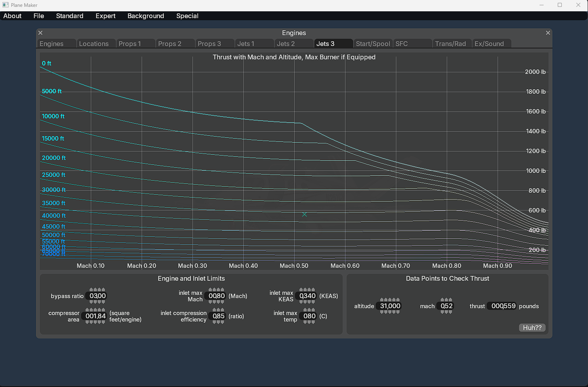Click the right X of the Engines window
The image size is (588, 387).
548,33
